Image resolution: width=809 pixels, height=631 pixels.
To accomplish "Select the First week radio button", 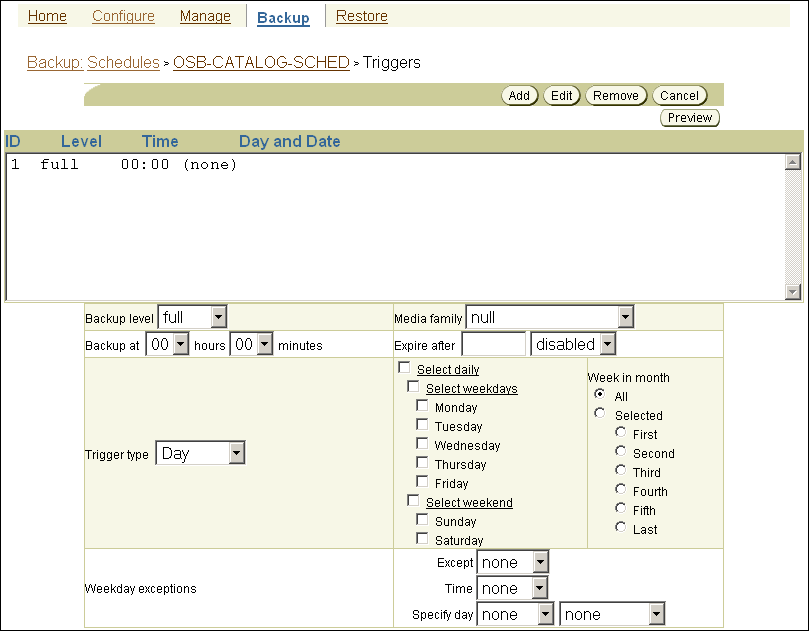I will point(621,432).
